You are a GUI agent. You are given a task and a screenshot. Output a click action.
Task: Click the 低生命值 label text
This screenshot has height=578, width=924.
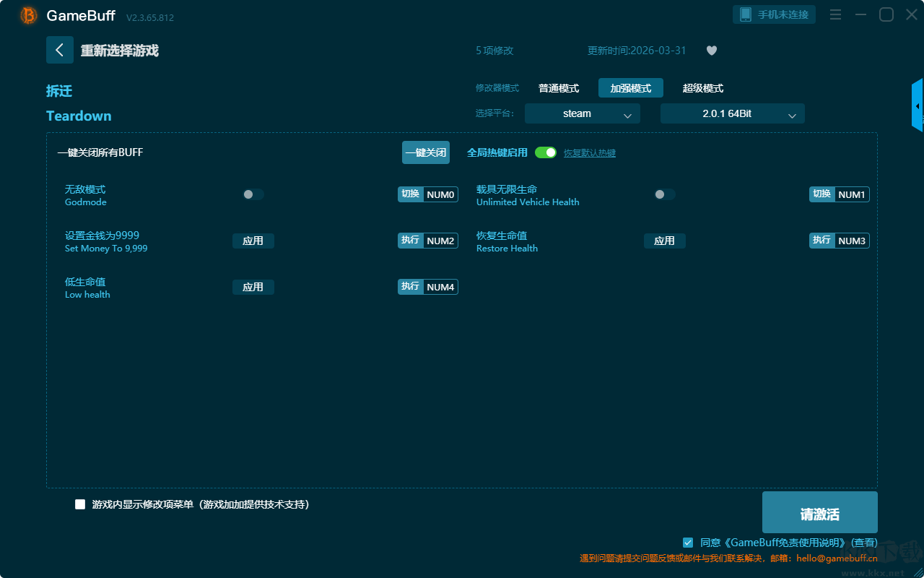click(85, 282)
